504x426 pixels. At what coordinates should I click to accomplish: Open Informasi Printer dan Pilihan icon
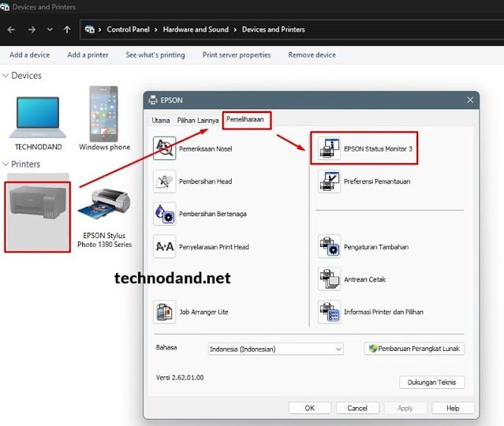(329, 312)
